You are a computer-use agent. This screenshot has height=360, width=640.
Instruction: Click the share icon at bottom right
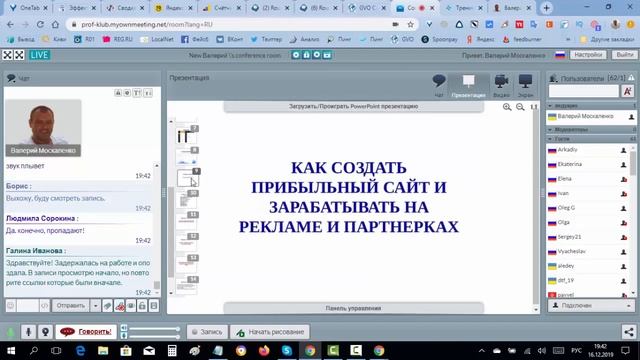click(x=629, y=332)
